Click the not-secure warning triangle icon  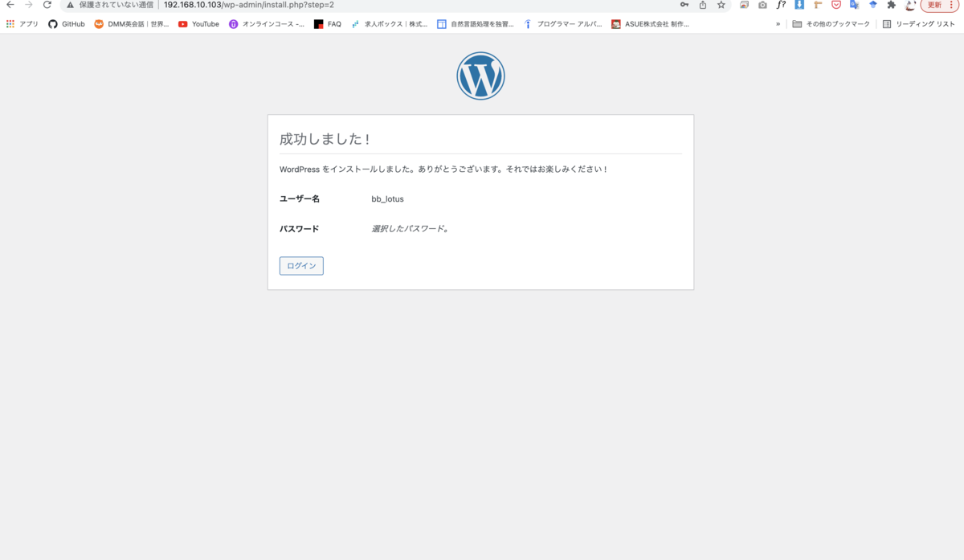point(70,5)
